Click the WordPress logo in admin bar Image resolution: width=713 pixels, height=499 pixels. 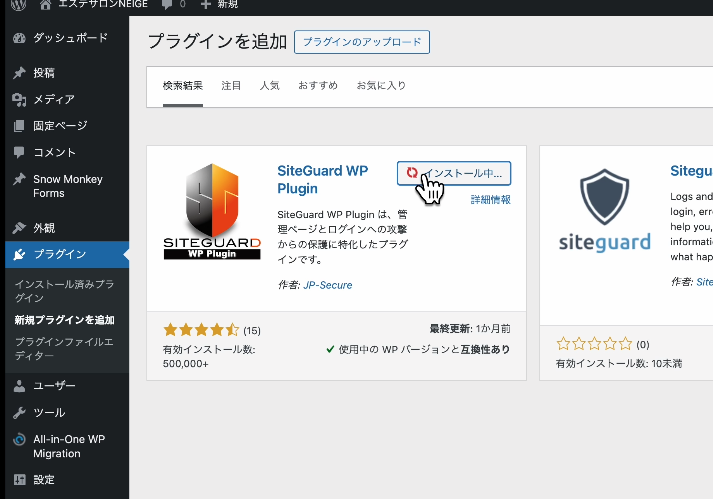tap(18, 5)
